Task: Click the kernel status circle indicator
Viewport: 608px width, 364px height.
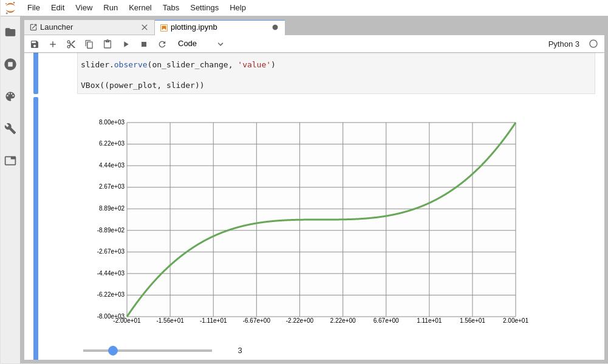Action: [593, 44]
